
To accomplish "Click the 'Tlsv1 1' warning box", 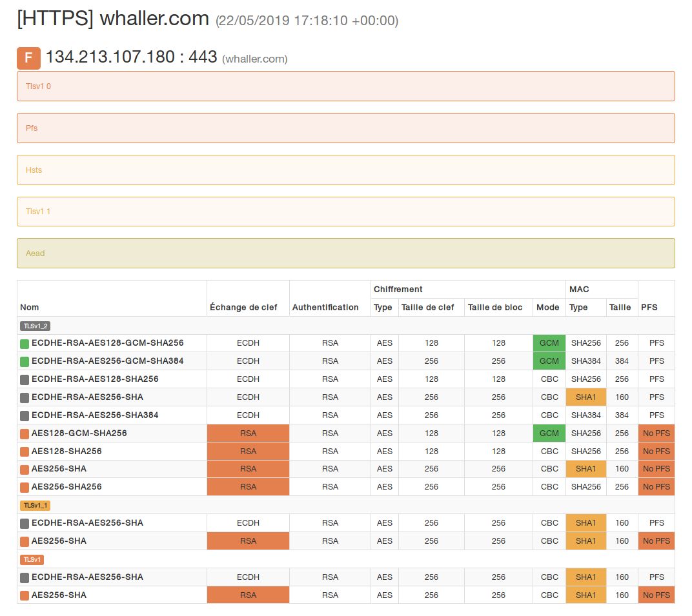I will pos(345,212).
